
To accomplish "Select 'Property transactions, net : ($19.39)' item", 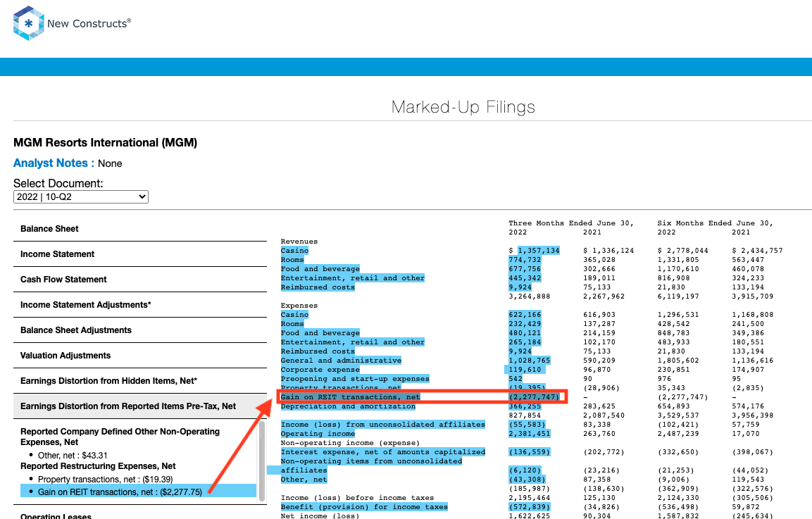I will click(x=105, y=480).
